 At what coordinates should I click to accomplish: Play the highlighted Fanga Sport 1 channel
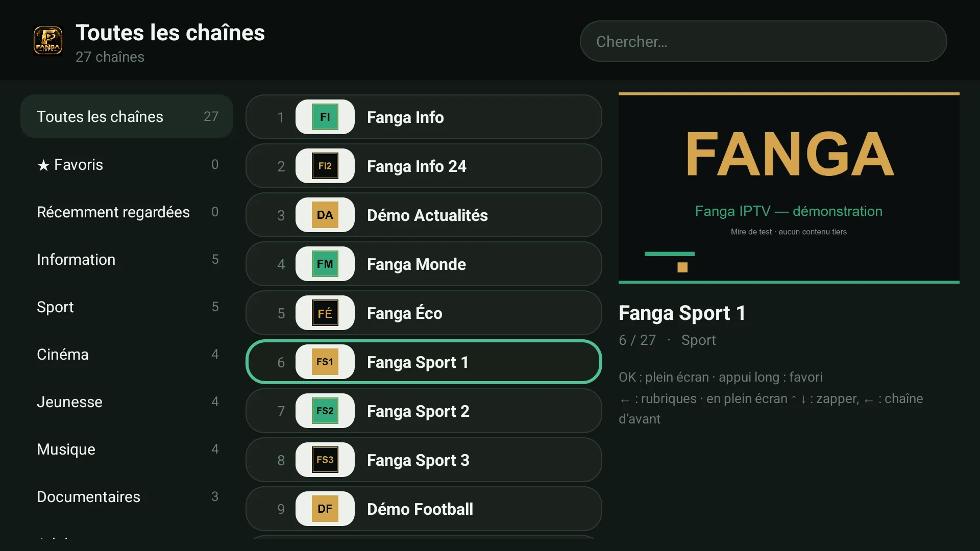click(424, 362)
